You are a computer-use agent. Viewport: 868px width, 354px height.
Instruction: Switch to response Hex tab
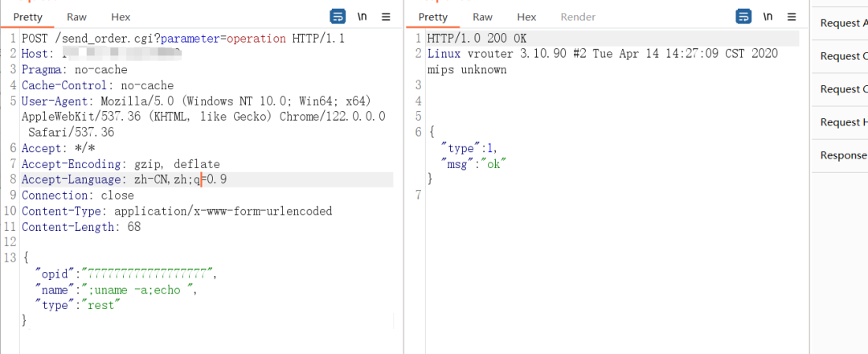pyautogui.click(x=526, y=17)
